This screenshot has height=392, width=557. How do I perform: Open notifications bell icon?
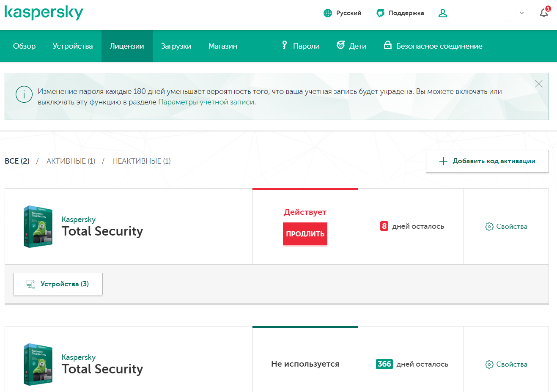coord(544,13)
